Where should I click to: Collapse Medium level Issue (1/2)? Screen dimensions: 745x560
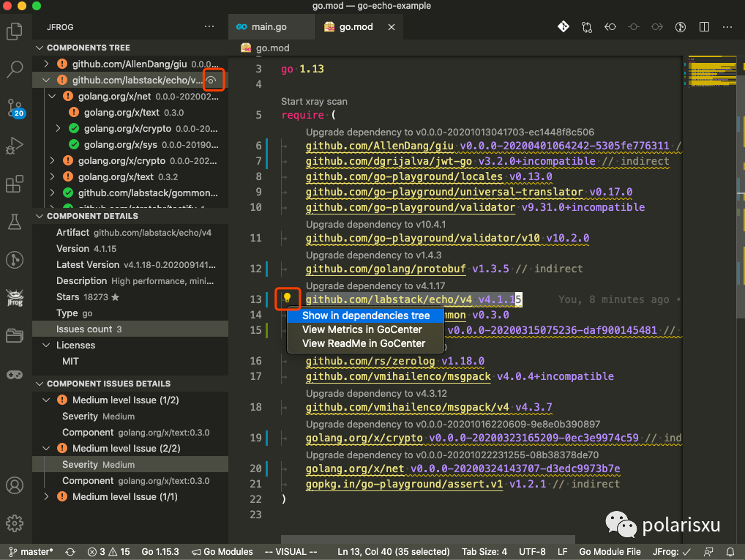click(x=46, y=400)
